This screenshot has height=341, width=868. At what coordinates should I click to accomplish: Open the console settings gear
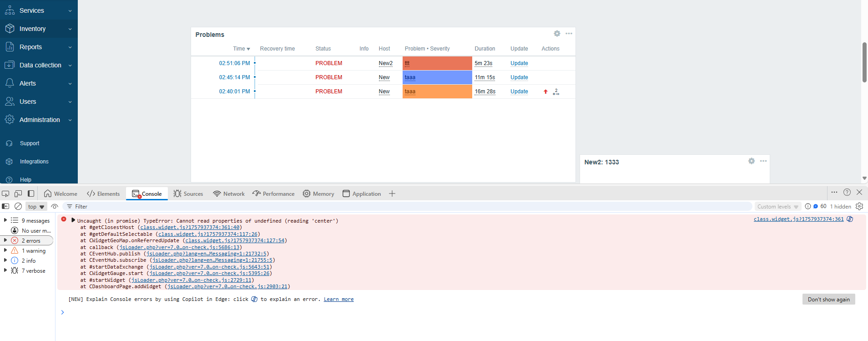tap(859, 206)
